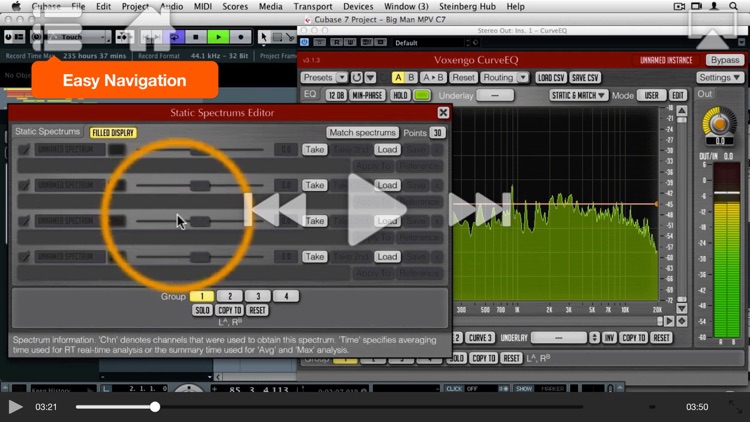The image size is (750, 422).
Task: Select the A state in A/B comparison
Action: (397, 78)
